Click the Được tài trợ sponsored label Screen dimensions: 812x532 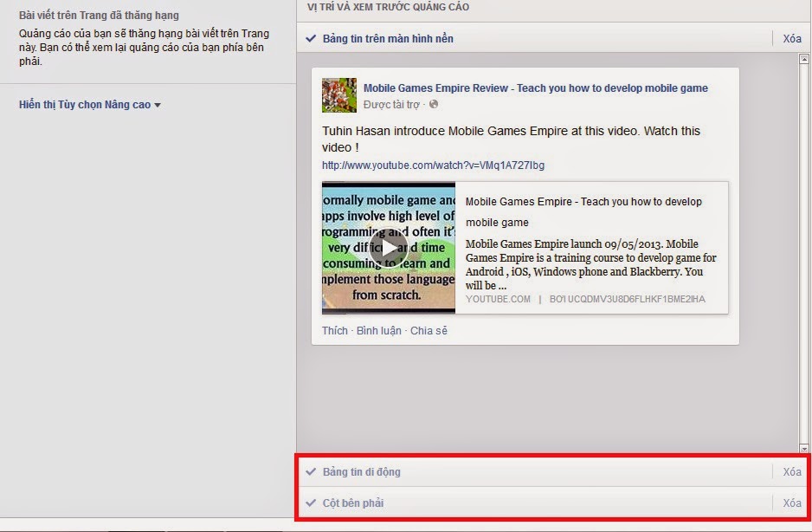point(391,105)
